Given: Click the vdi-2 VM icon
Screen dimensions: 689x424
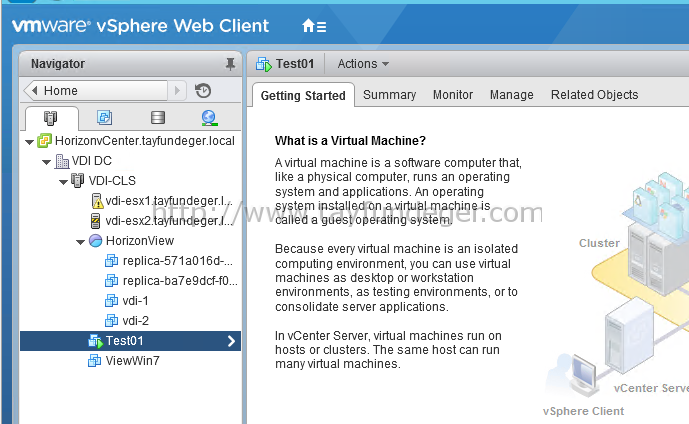Looking at the screenshot, I should pyautogui.click(x=112, y=320).
